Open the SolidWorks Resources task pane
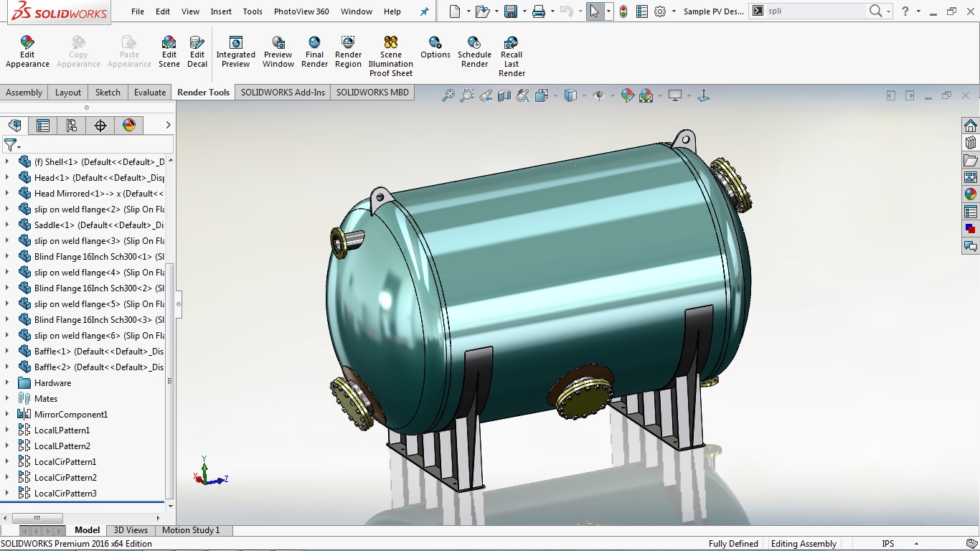This screenshot has width=980, height=551. [x=971, y=126]
